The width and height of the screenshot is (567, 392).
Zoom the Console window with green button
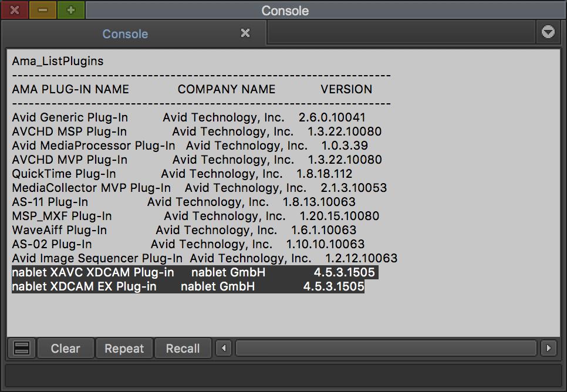(71, 10)
